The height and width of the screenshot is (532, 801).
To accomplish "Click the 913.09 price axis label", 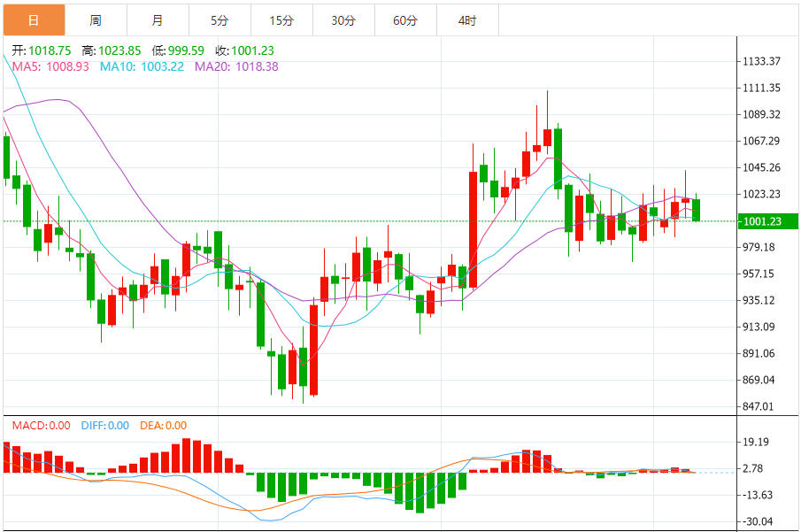I will tap(759, 327).
